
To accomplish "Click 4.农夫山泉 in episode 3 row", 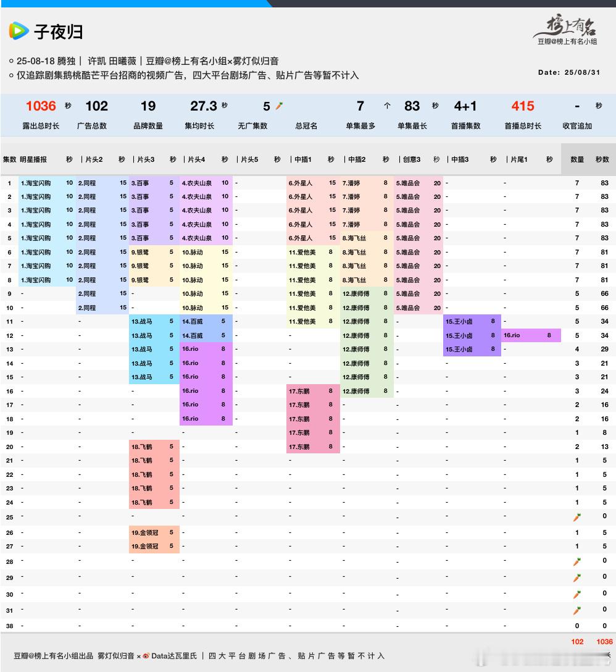I will (197, 211).
